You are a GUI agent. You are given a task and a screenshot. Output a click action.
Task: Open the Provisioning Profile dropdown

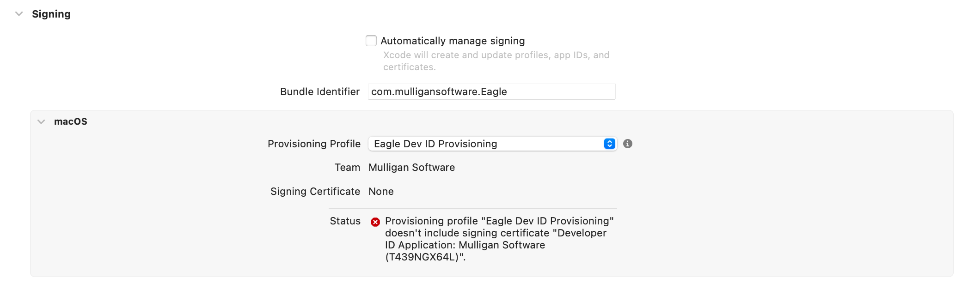click(x=492, y=144)
